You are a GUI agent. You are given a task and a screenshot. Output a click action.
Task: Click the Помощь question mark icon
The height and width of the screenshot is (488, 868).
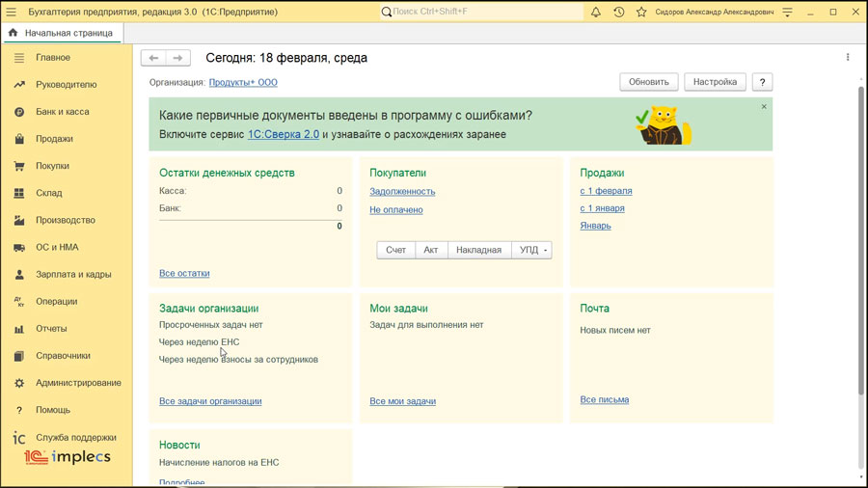(x=19, y=410)
